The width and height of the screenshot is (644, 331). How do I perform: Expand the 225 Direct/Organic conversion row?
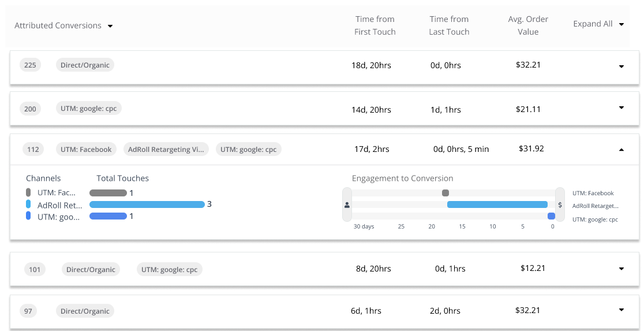(621, 66)
